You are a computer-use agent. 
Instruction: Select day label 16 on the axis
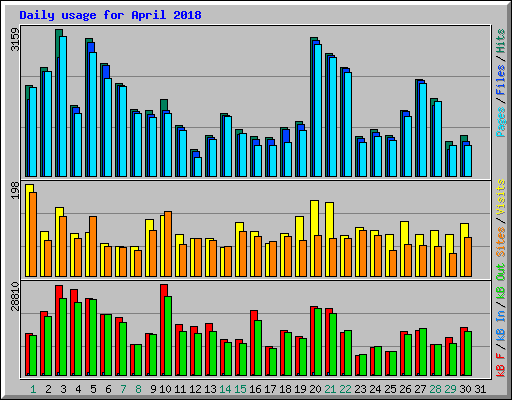[x=255, y=389]
